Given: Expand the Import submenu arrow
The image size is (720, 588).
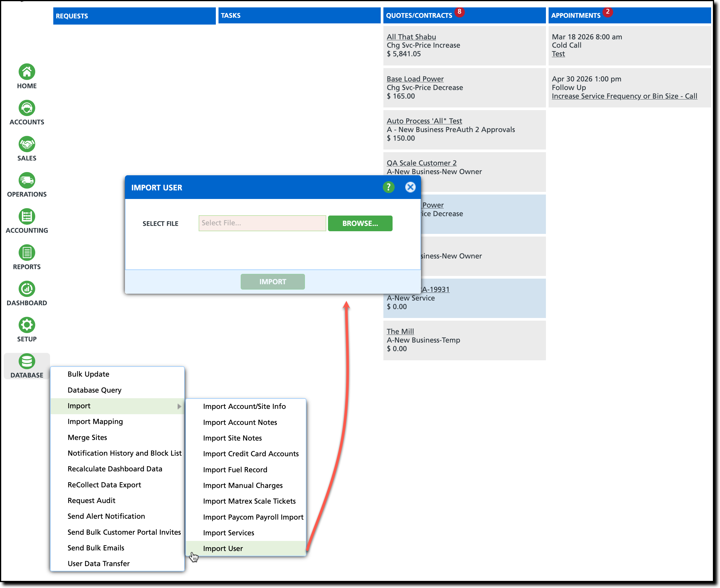Looking at the screenshot, I should click(x=179, y=406).
